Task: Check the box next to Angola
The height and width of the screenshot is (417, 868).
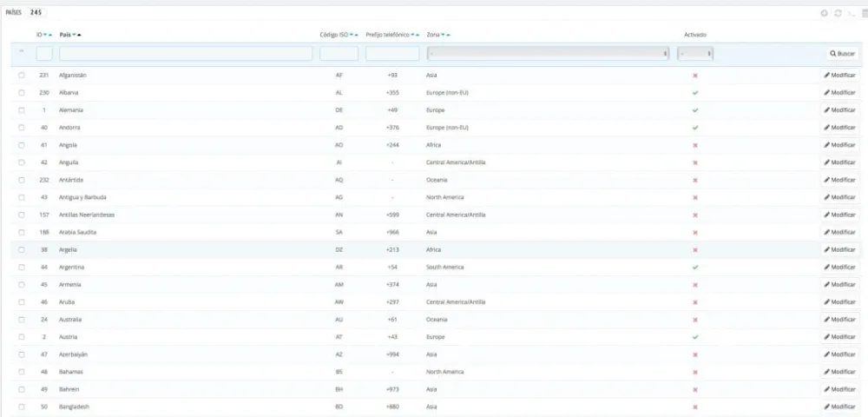Action: [22, 144]
